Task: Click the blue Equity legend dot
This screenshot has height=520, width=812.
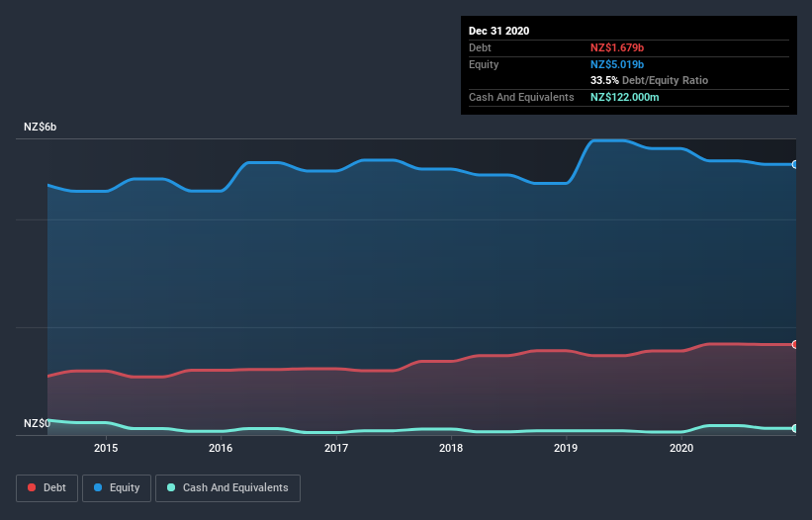Action: [98, 487]
